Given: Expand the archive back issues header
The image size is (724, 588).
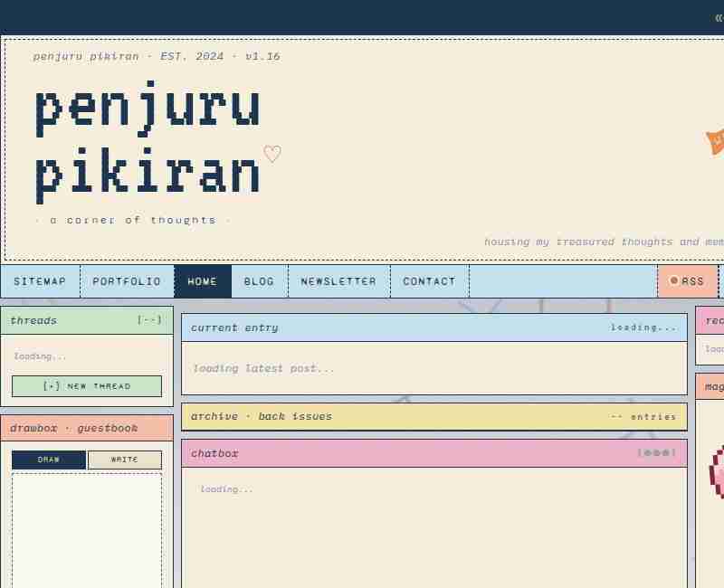Looking at the screenshot, I should 433,417.
